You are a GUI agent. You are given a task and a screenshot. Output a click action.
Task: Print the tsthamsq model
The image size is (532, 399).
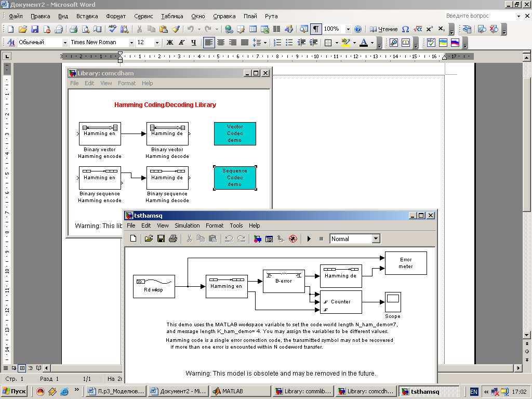coord(173,239)
